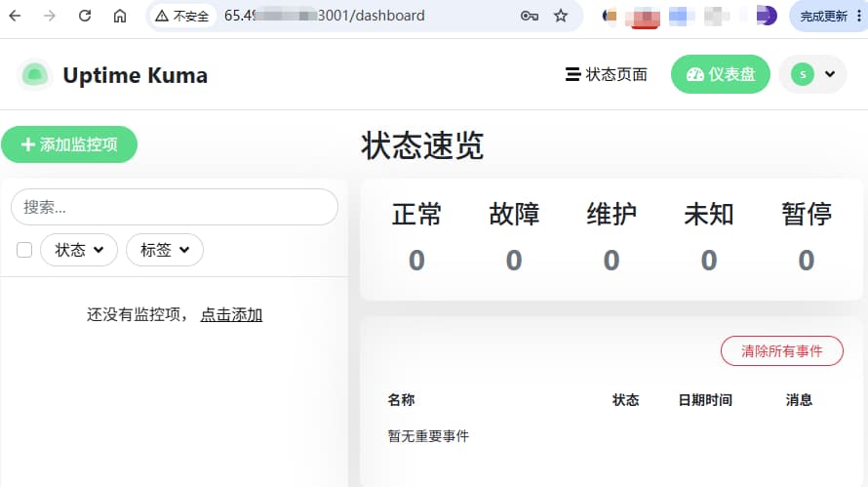Click the 暂无重要事件 text
868x487 pixels.
coord(428,436)
